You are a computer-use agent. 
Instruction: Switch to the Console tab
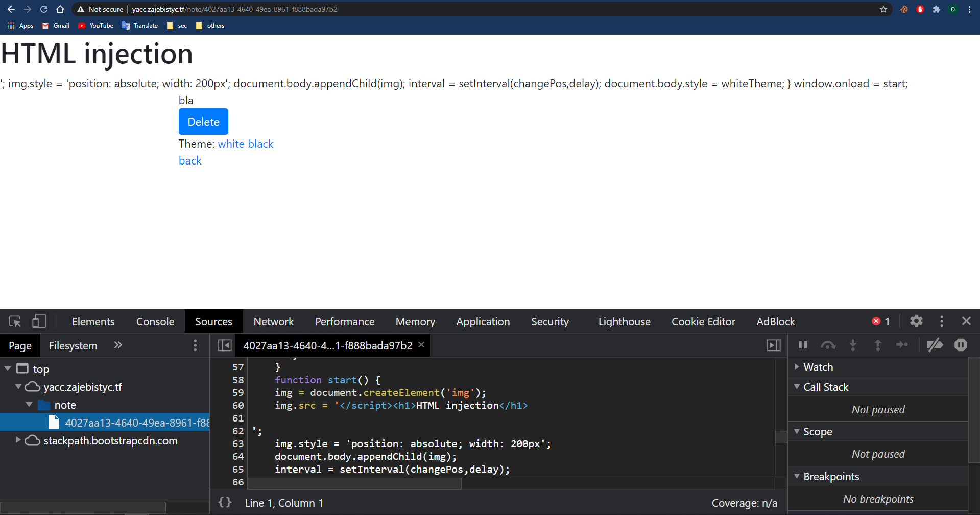(155, 322)
